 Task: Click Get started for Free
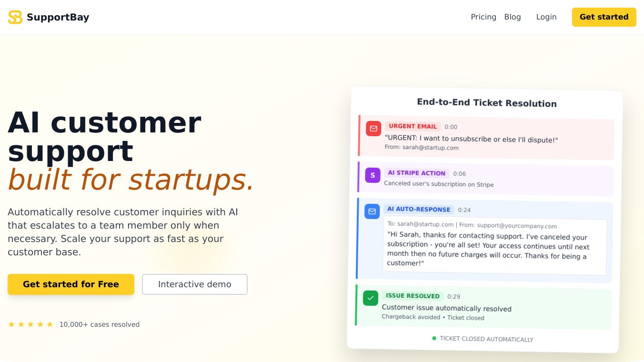coord(71,284)
